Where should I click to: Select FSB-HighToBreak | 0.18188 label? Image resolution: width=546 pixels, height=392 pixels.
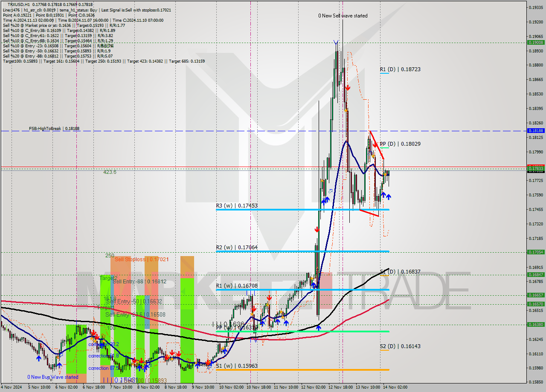54,128
